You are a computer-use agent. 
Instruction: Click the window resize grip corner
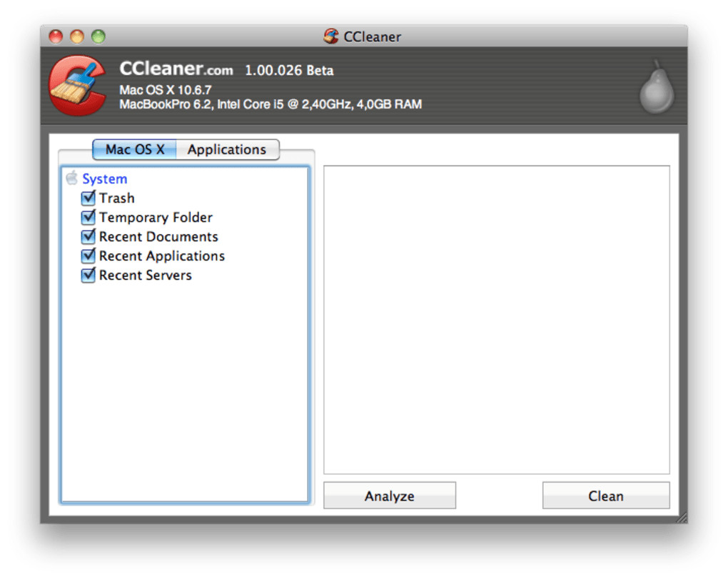pos(682,518)
